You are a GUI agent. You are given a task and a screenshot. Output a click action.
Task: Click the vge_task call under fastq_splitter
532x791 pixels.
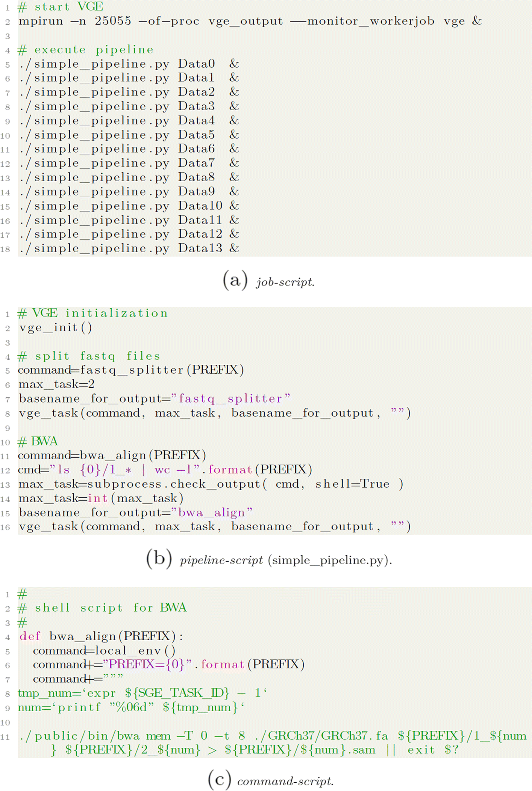pyautogui.click(x=215, y=413)
